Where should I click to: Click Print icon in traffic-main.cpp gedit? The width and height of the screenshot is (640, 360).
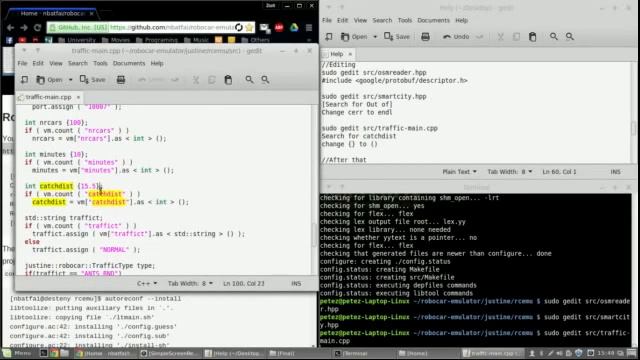tap(121, 80)
